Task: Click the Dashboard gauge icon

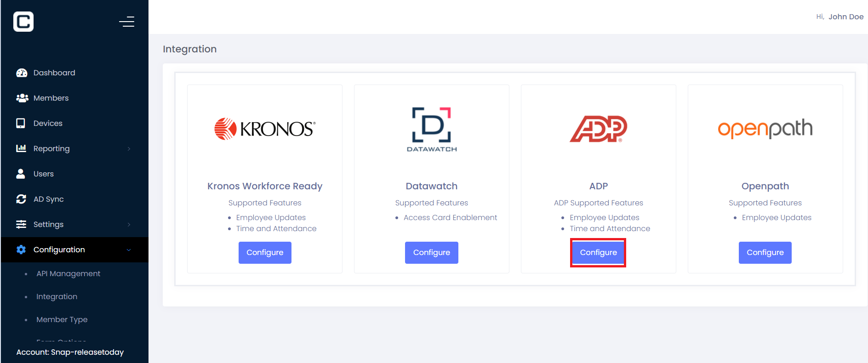Action: [x=22, y=73]
